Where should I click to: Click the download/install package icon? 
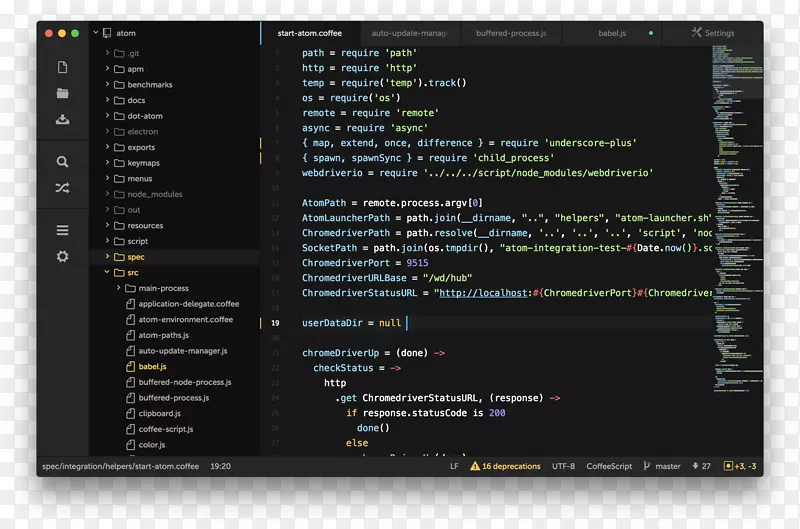pos(62,119)
